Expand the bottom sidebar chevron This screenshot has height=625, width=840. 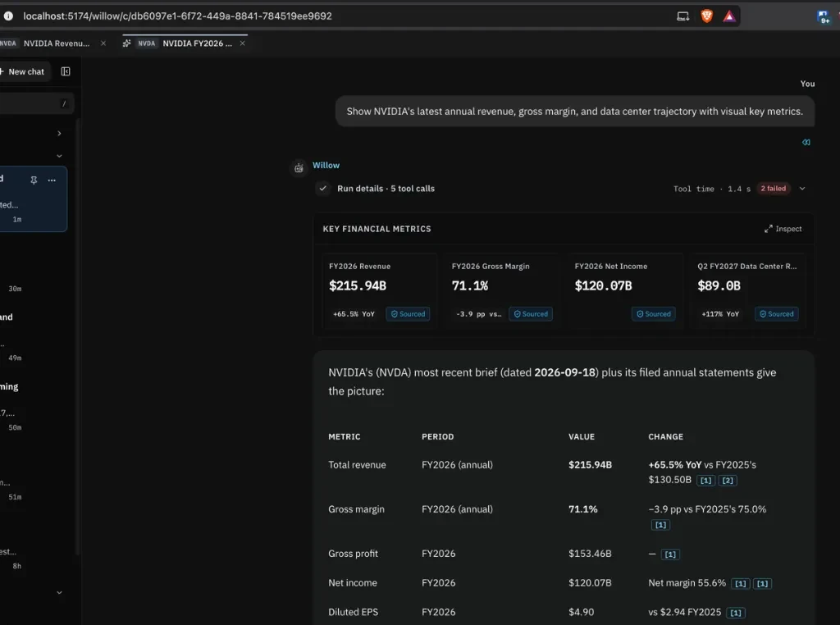point(59,592)
